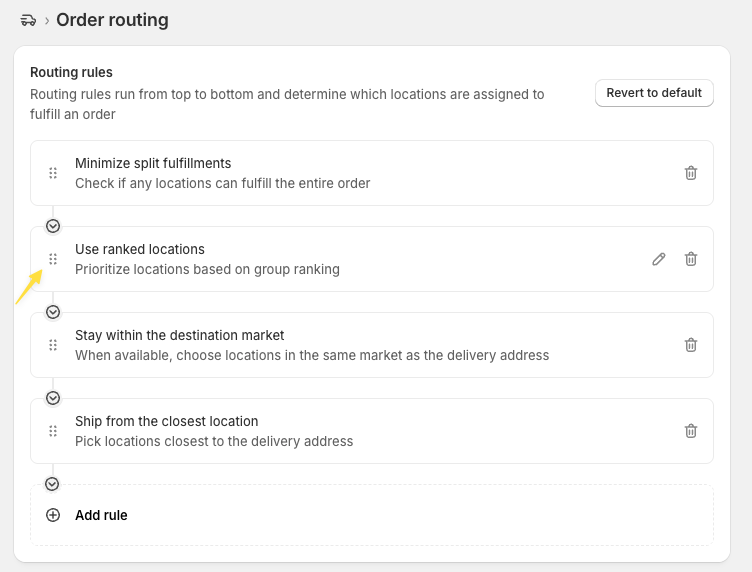Click Revert to default button

click(x=654, y=93)
